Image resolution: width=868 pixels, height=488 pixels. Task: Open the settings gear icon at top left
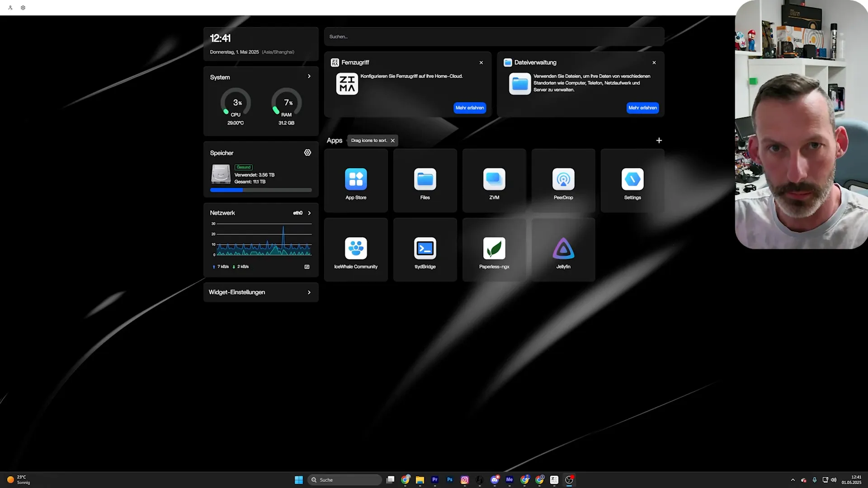click(23, 8)
